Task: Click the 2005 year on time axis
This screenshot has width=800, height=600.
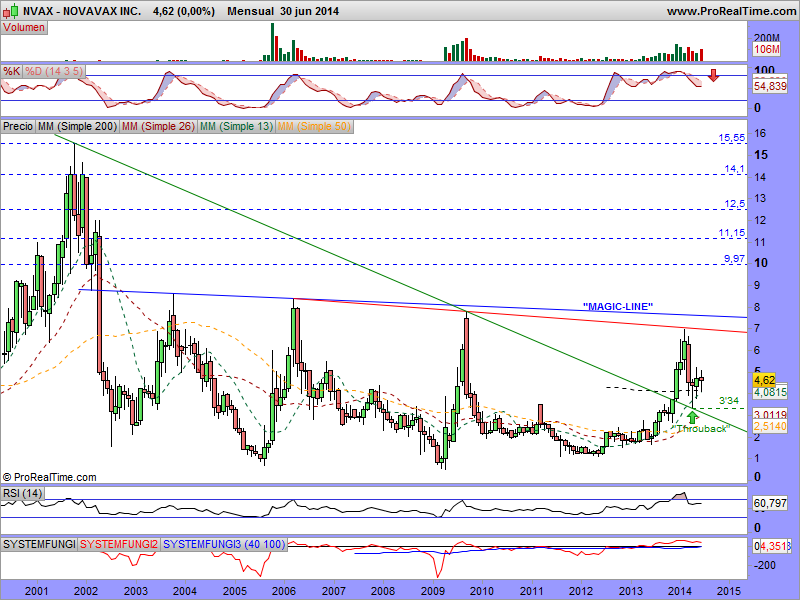Action: (x=234, y=591)
